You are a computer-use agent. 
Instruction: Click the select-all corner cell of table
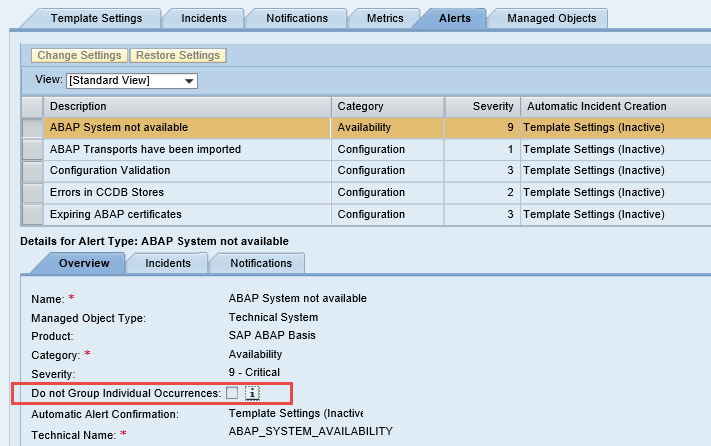pos(32,106)
